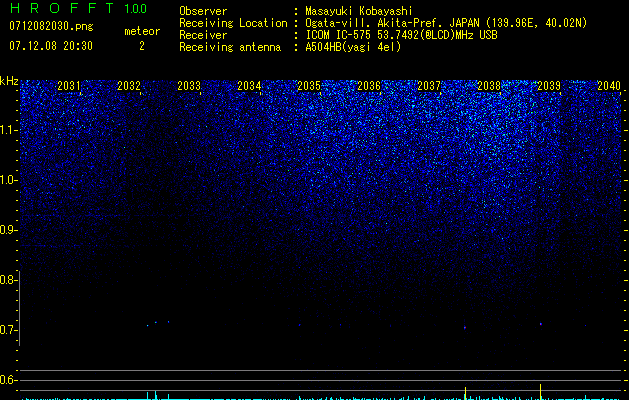Image resolution: width=629 pixels, height=400 pixels.
Task: Click the 2040 time marker
Action: pyautogui.click(x=609, y=85)
